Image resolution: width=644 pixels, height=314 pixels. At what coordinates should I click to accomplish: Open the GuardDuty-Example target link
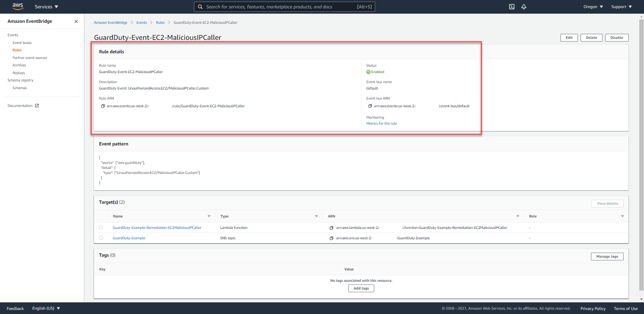point(129,238)
